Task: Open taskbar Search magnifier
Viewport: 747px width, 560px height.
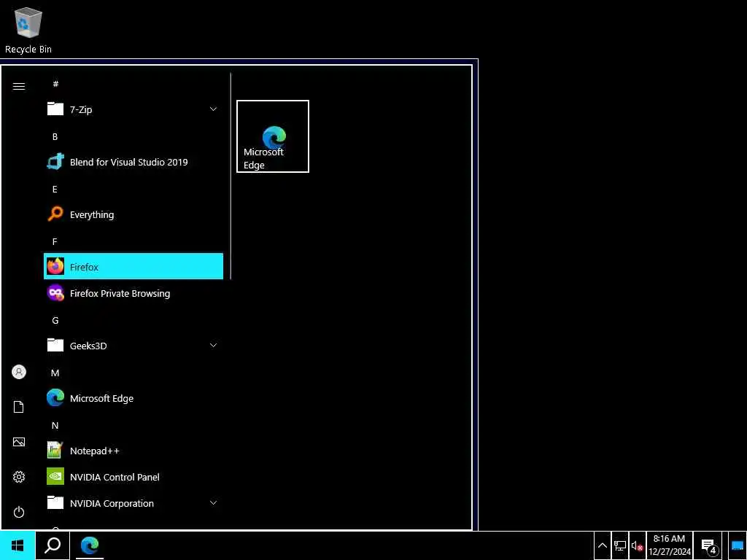Action: click(x=53, y=545)
